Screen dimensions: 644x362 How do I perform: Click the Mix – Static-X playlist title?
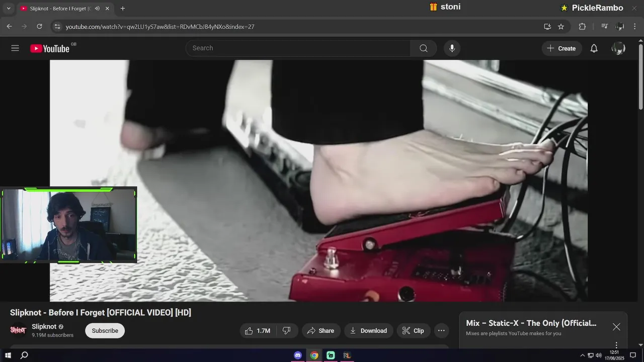531,323
